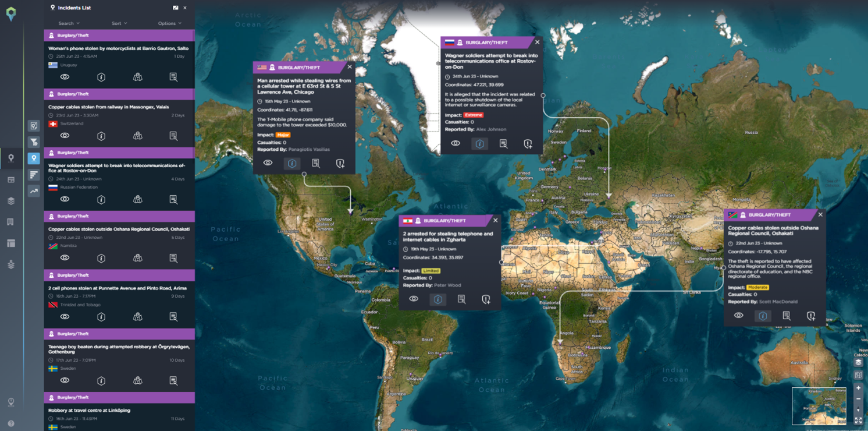Image resolution: width=868 pixels, height=431 pixels.
Task: Open report for the Switzerland copper cables incident
Action: pos(173,136)
